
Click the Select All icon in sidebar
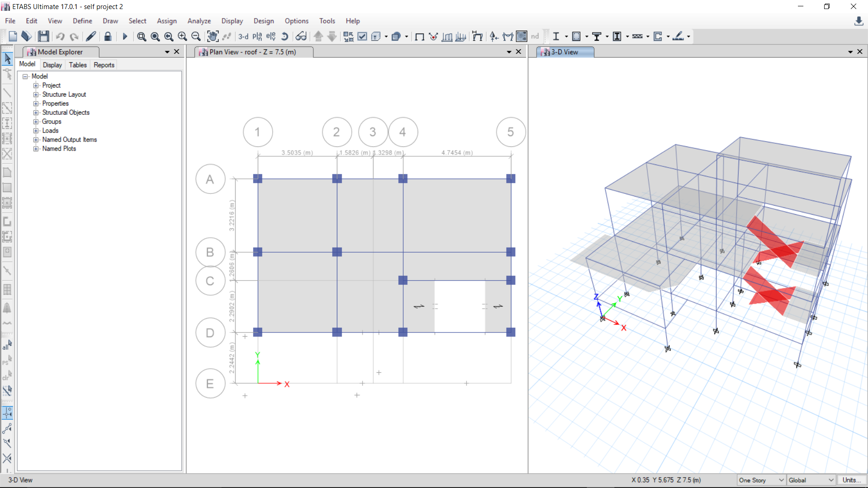[7, 345]
